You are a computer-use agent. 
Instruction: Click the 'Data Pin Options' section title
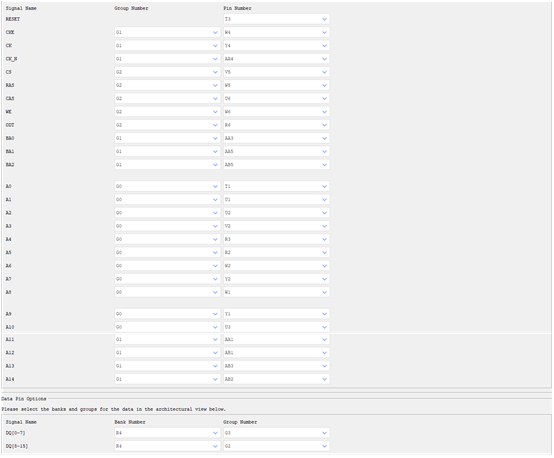[24, 399]
